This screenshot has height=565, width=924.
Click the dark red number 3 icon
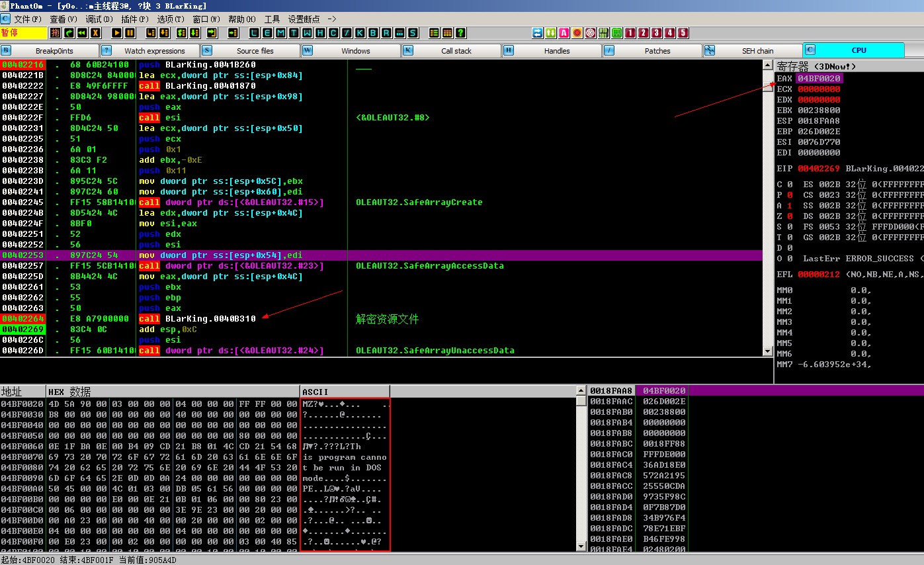coord(656,33)
